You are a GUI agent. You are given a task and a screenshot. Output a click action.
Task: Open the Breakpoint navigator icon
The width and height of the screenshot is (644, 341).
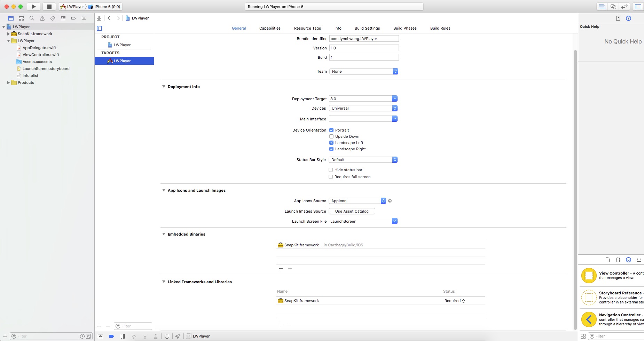pyautogui.click(x=73, y=18)
